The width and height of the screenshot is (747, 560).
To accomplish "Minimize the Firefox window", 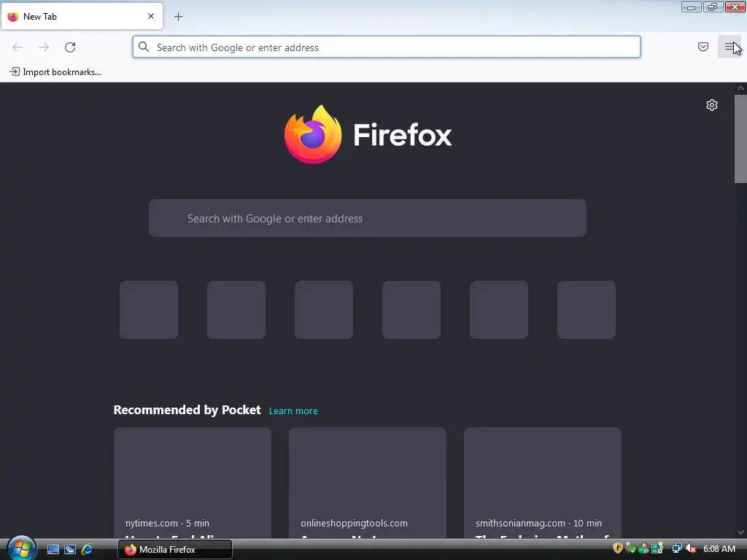I will click(x=691, y=7).
